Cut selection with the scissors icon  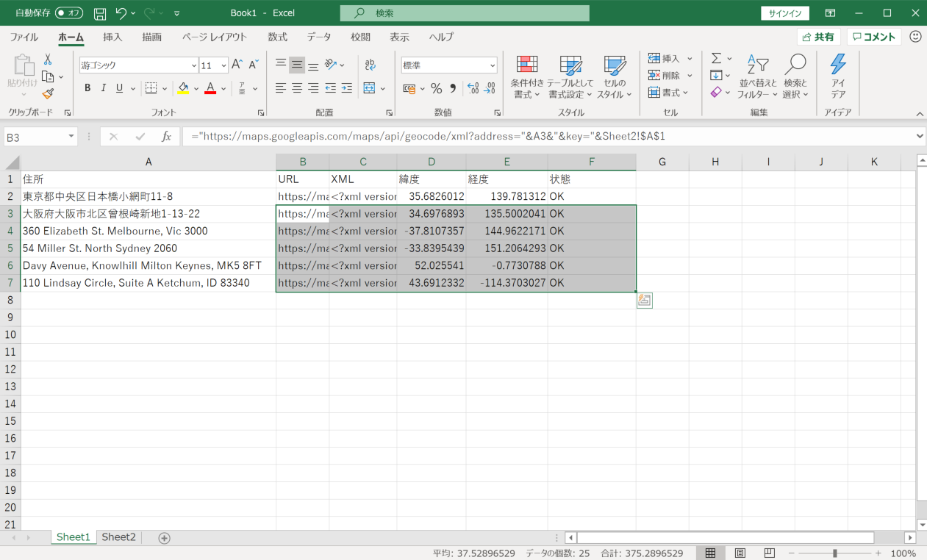point(48,60)
